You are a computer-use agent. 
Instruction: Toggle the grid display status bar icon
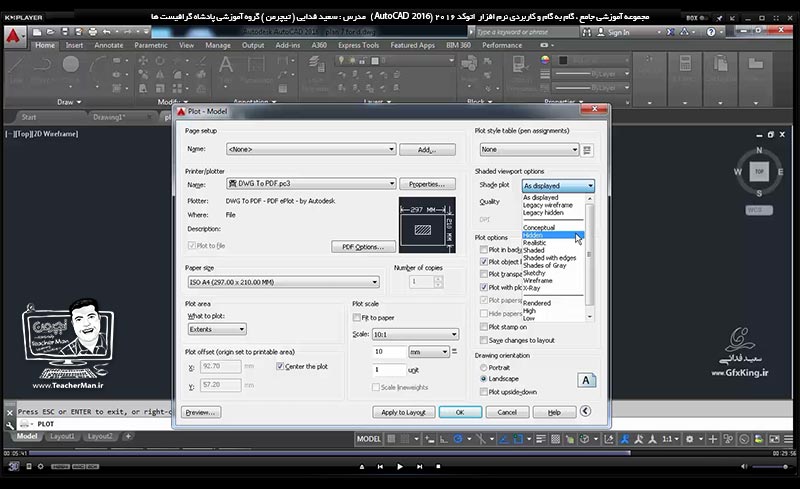click(x=391, y=438)
